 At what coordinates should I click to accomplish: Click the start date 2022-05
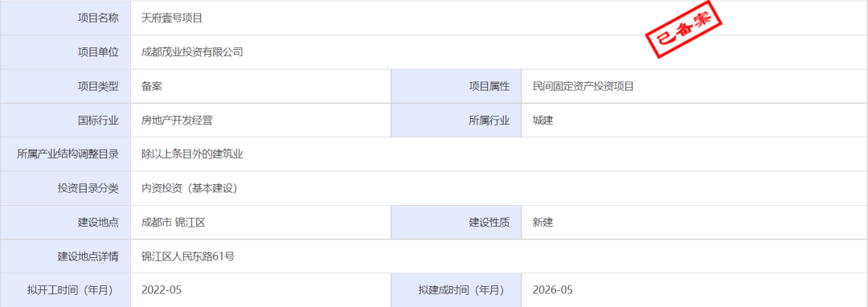(162, 290)
